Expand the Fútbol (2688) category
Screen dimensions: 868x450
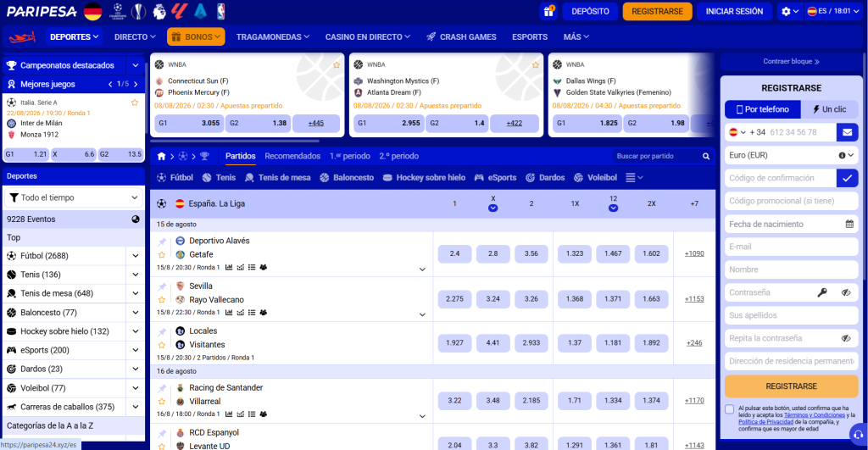(x=135, y=256)
